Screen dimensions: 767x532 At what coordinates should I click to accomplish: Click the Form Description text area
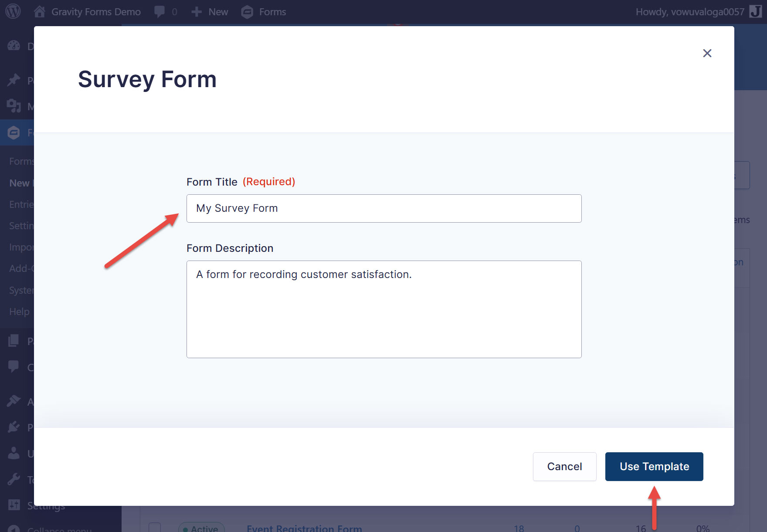pyautogui.click(x=384, y=309)
